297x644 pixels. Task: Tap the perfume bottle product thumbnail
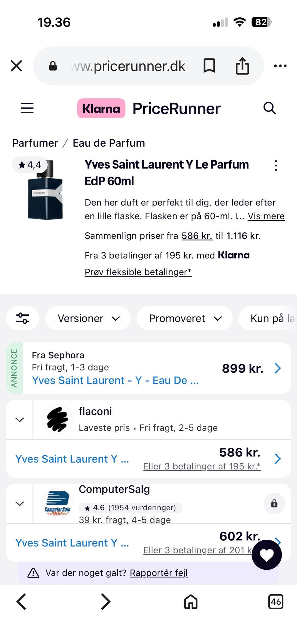click(45, 189)
